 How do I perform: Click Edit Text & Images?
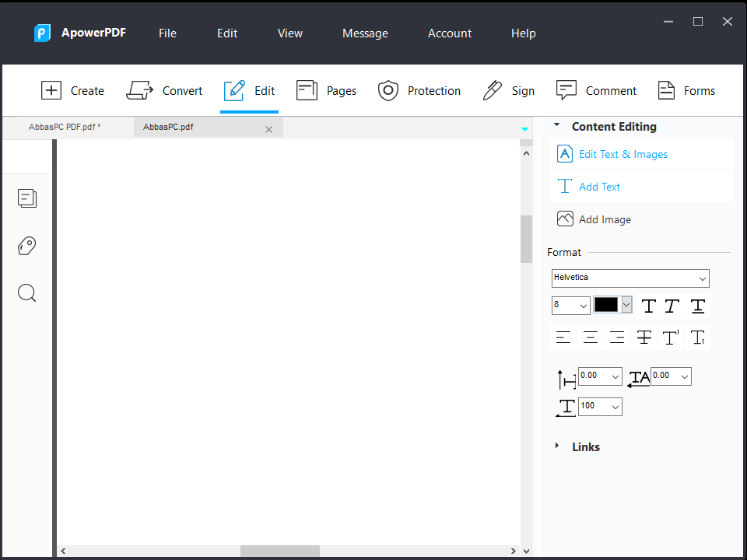point(641,154)
